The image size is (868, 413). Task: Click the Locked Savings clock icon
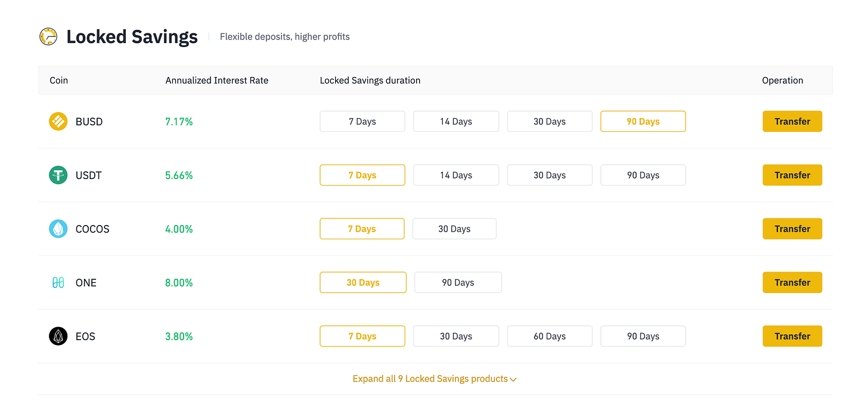tap(48, 36)
